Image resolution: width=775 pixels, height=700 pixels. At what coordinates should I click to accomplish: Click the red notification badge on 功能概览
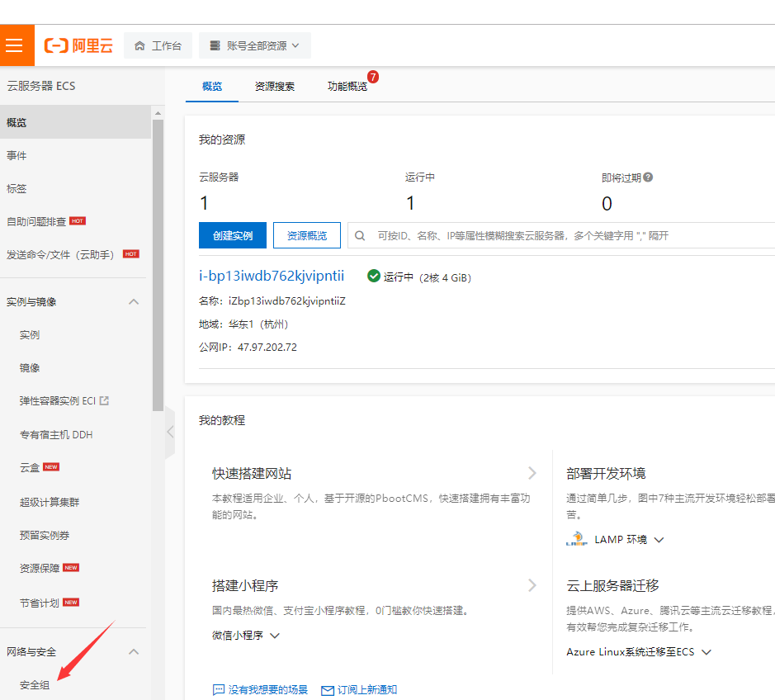pos(373,77)
